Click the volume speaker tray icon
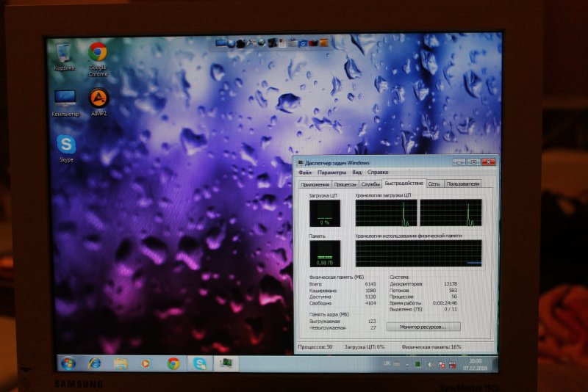 point(430,364)
